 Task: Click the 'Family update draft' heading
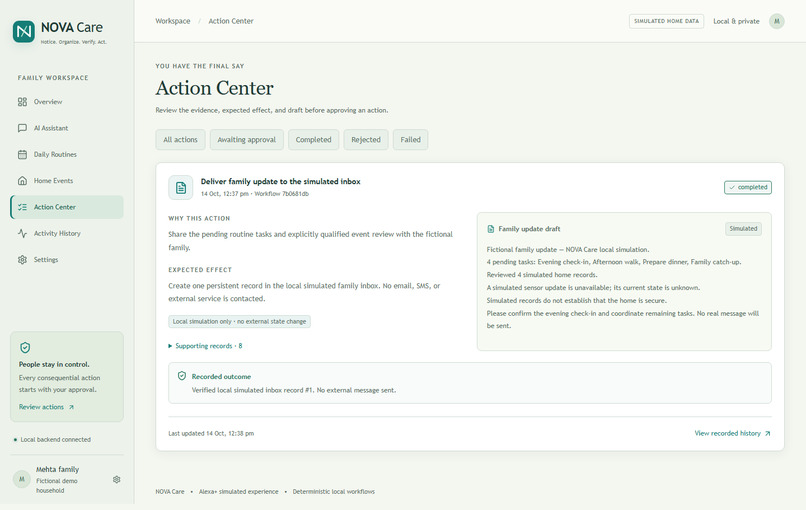[x=529, y=229]
